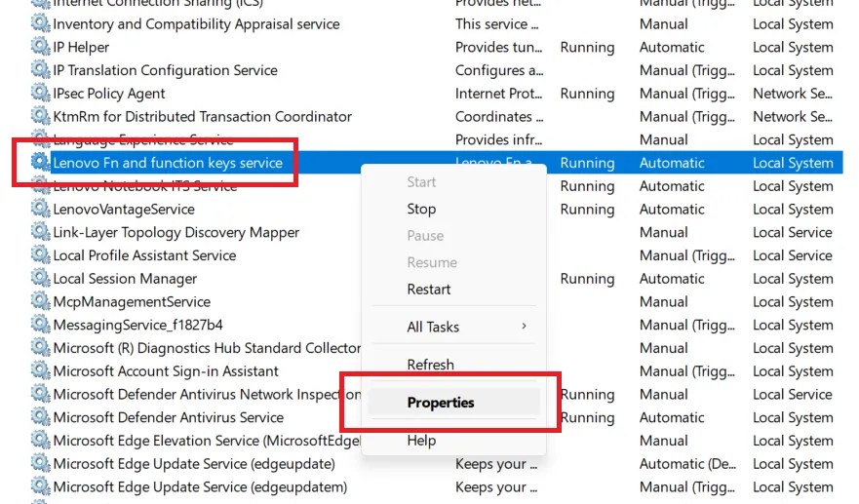Click gear icon of IP Helper service

click(41, 47)
